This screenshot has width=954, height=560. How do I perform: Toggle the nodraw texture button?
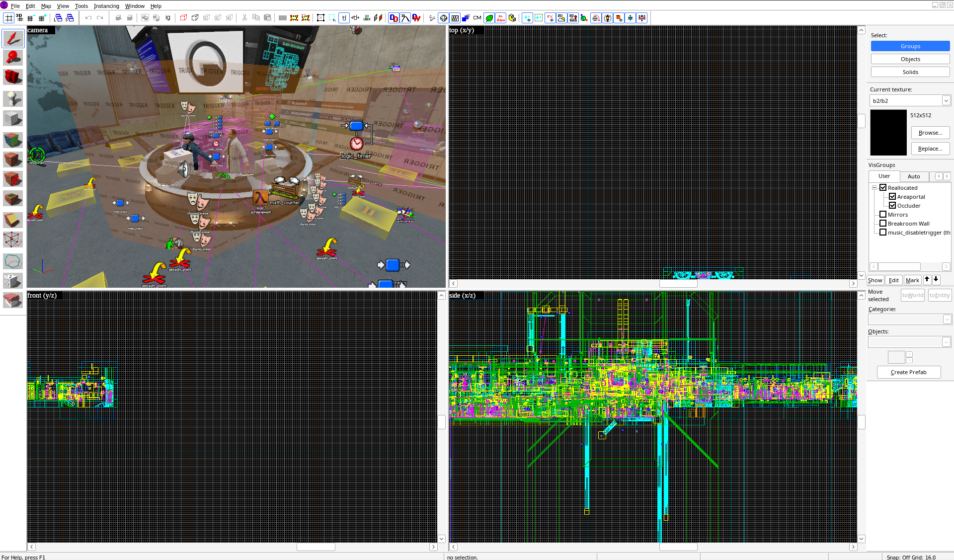[501, 18]
